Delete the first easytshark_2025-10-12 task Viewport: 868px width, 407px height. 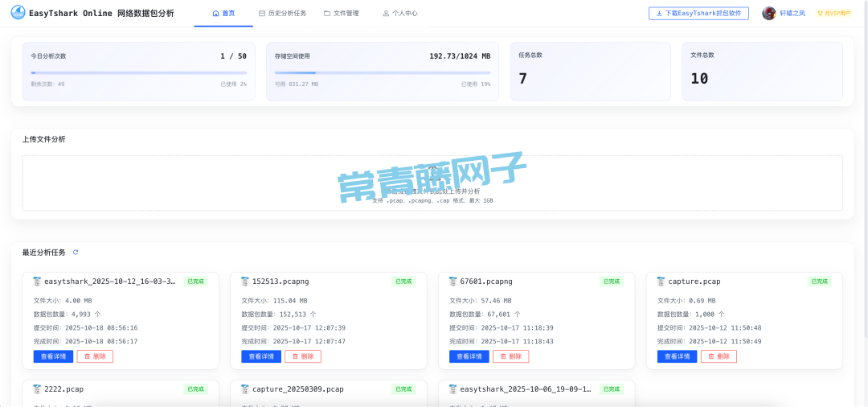tap(95, 356)
